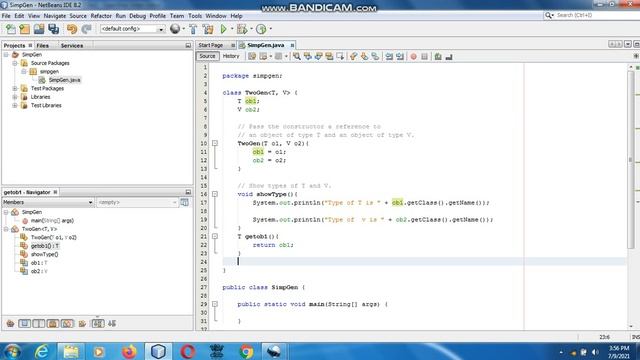
Task: Select SimpGen.java in Projects tree
Action: pyautogui.click(x=64, y=80)
